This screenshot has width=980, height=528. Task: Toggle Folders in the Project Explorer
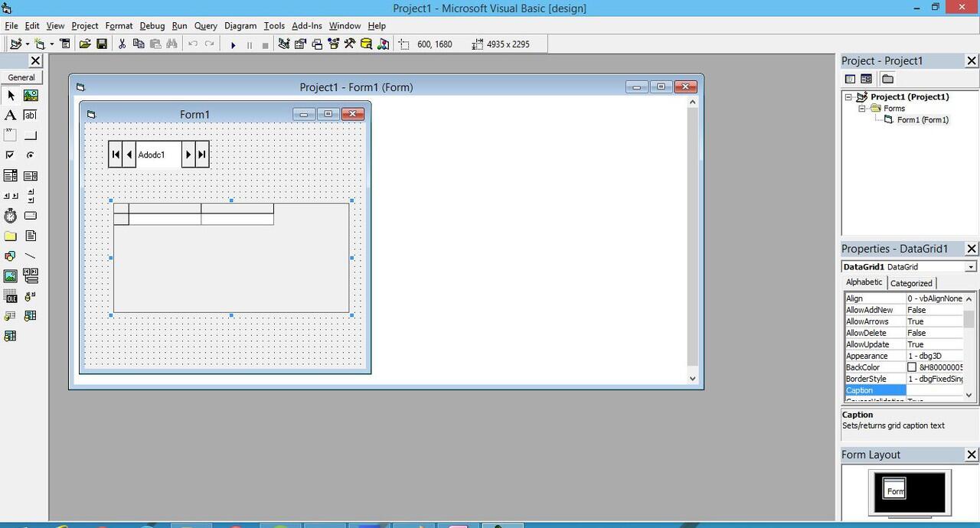pyautogui.click(x=887, y=79)
